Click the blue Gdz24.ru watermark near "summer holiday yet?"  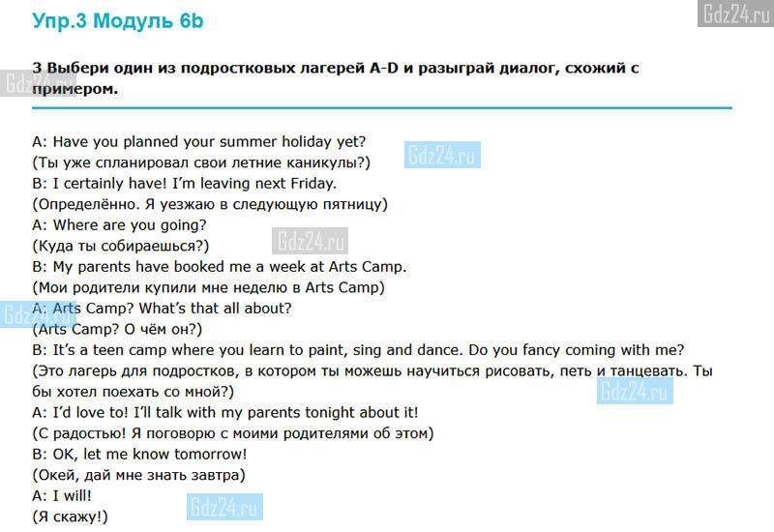[x=442, y=155]
